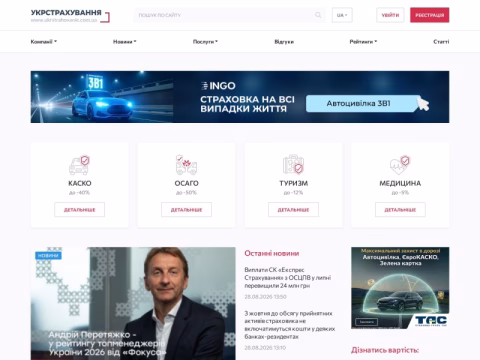Click the до -5% discount text

[400, 193]
